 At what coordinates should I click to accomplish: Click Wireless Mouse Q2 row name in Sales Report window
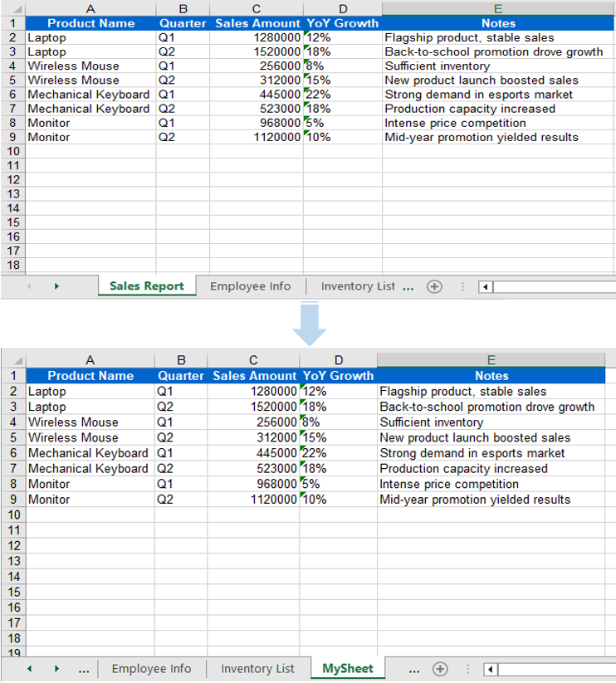click(90, 80)
